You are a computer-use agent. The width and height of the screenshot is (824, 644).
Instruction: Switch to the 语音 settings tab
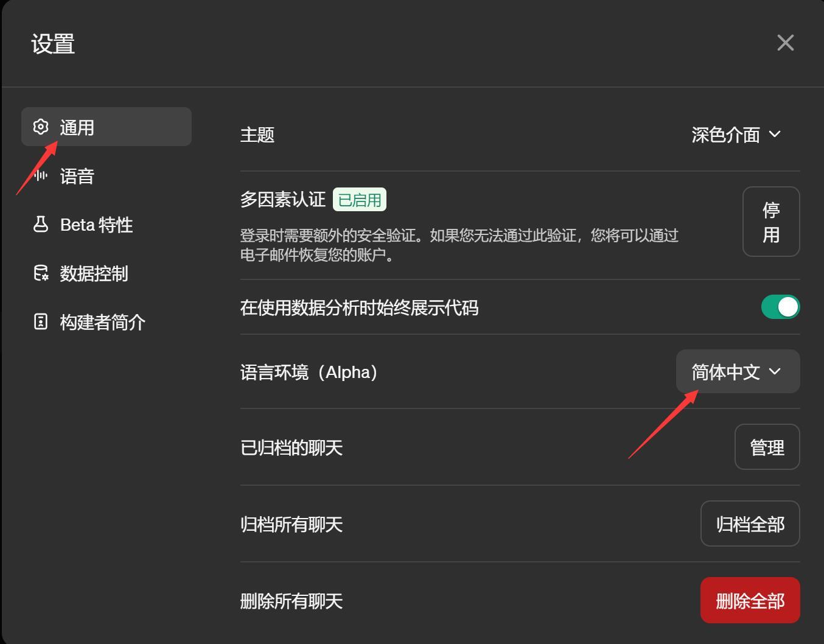(77, 177)
